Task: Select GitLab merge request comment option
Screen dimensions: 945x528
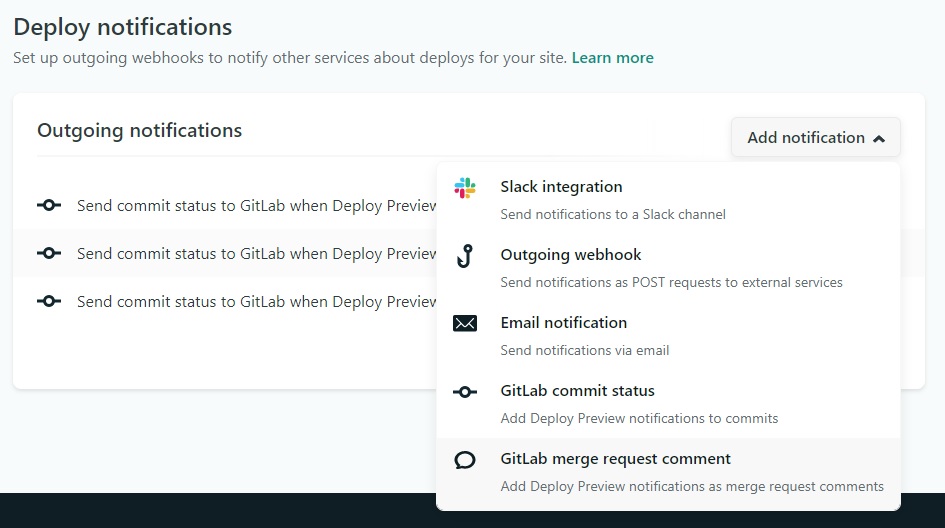Action: click(x=668, y=472)
